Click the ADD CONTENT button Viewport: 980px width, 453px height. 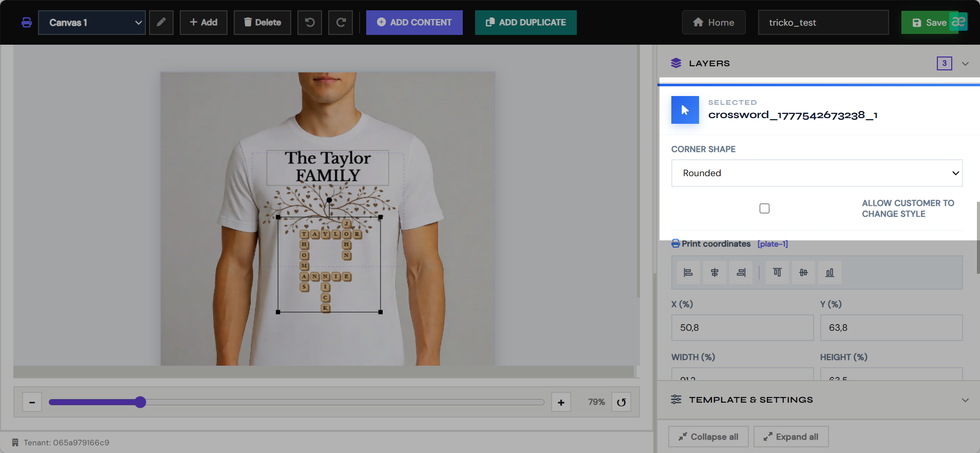(x=414, y=23)
